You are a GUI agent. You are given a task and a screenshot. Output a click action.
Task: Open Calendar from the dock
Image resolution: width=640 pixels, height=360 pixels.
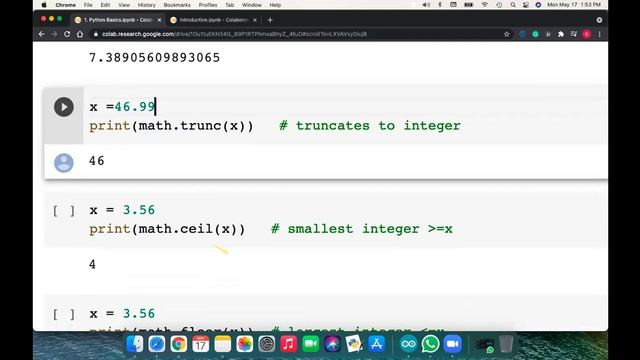click(x=200, y=344)
